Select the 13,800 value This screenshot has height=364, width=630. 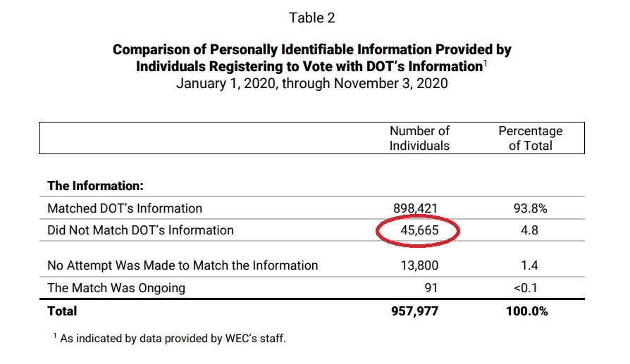click(x=421, y=266)
